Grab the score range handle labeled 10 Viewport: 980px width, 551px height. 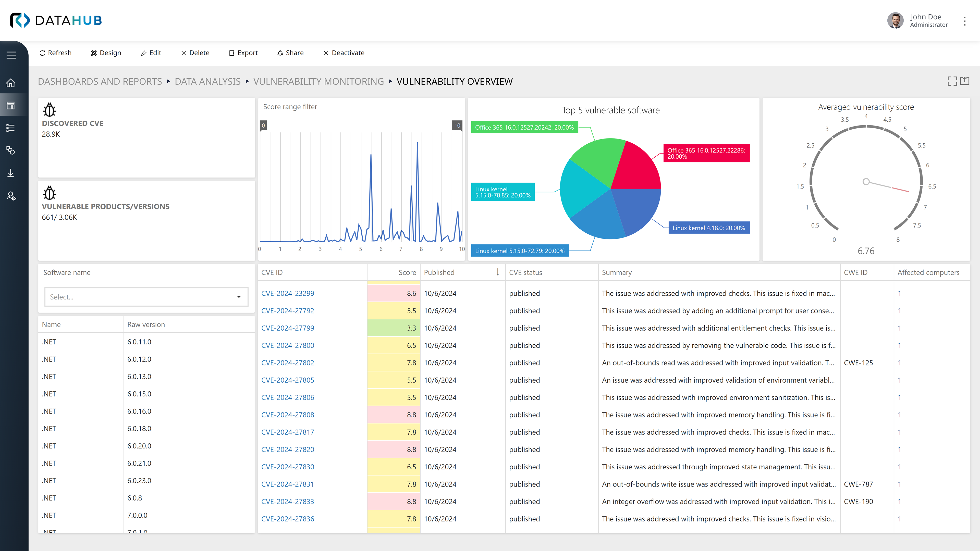tap(457, 126)
